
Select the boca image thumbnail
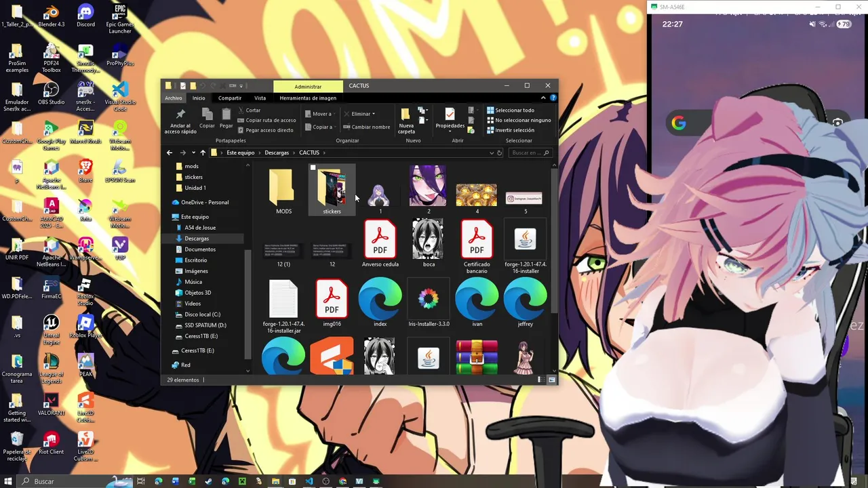pos(429,244)
